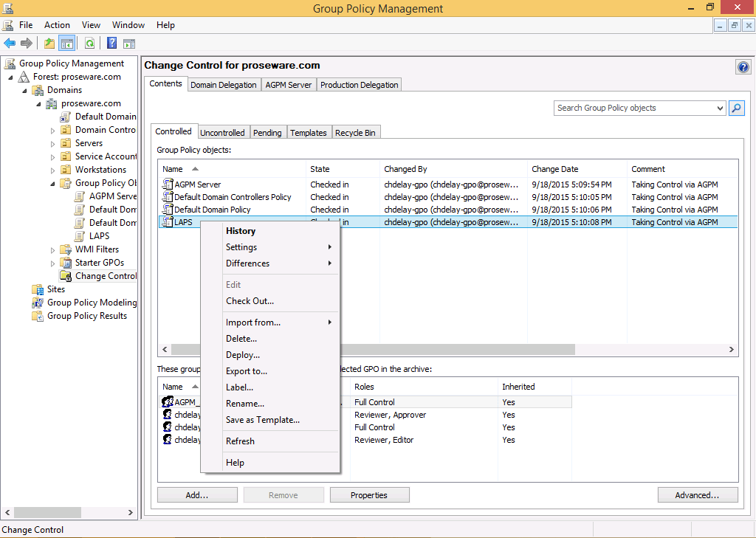Toggle Show/Hide Console Tree toolbar icon
This screenshot has width=756, height=538.
click(67, 44)
